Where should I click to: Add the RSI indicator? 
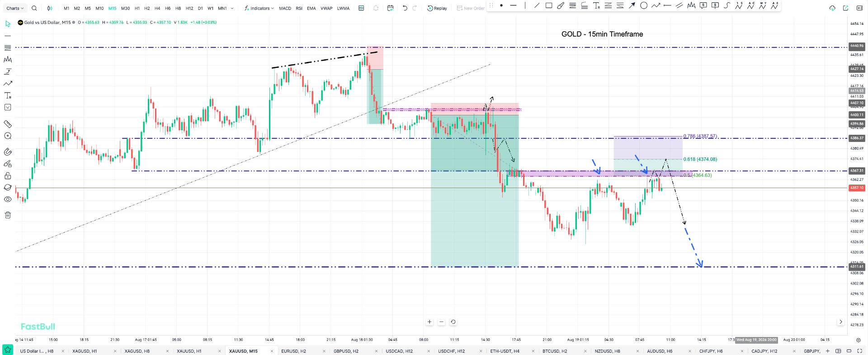pos(299,8)
